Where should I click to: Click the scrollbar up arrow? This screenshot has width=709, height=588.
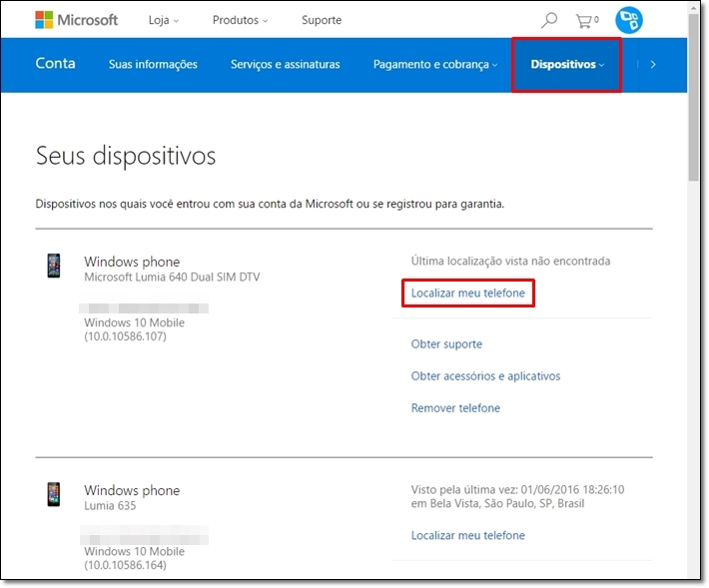pos(694,7)
